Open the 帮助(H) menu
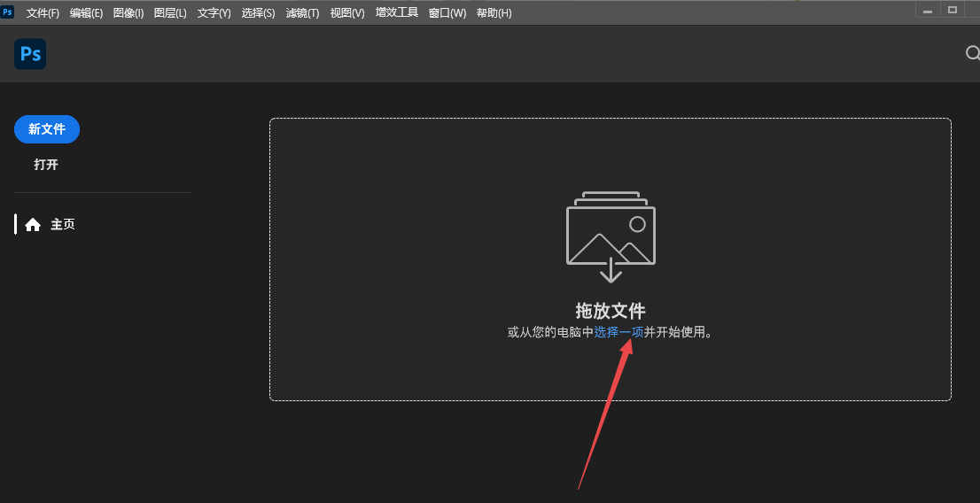980x503 pixels. point(494,13)
